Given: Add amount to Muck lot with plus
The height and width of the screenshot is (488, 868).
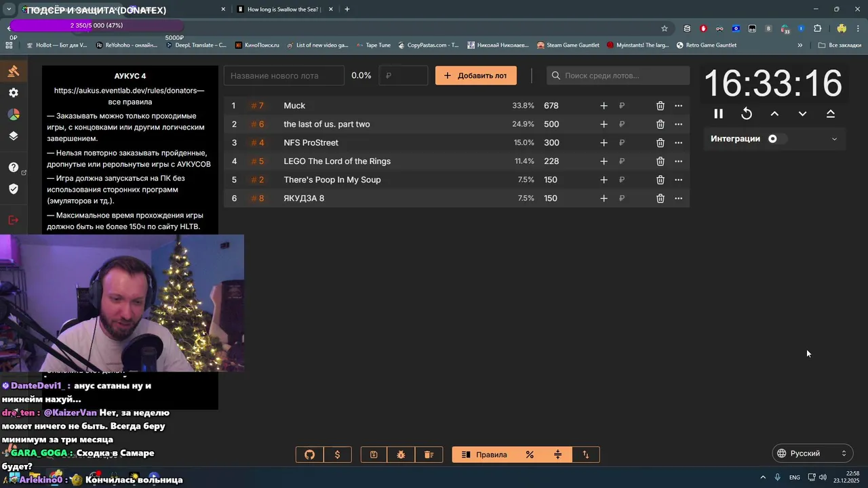Looking at the screenshot, I should click(604, 106).
